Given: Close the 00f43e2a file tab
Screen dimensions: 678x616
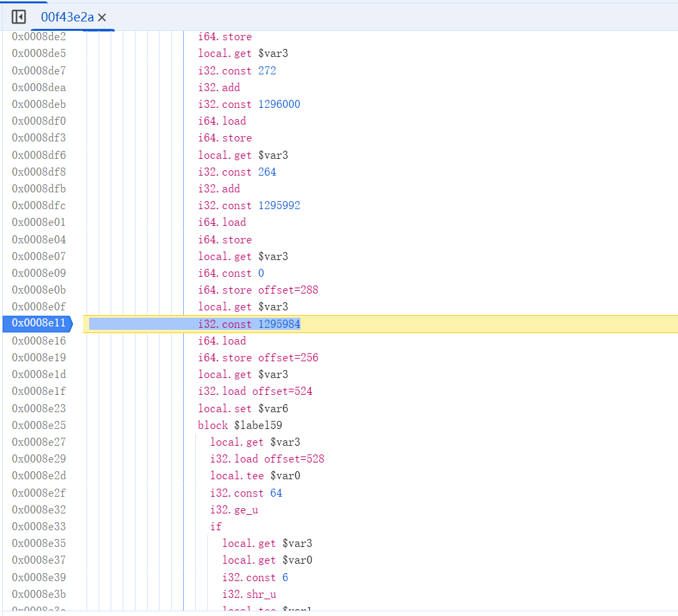Looking at the screenshot, I should [102, 17].
